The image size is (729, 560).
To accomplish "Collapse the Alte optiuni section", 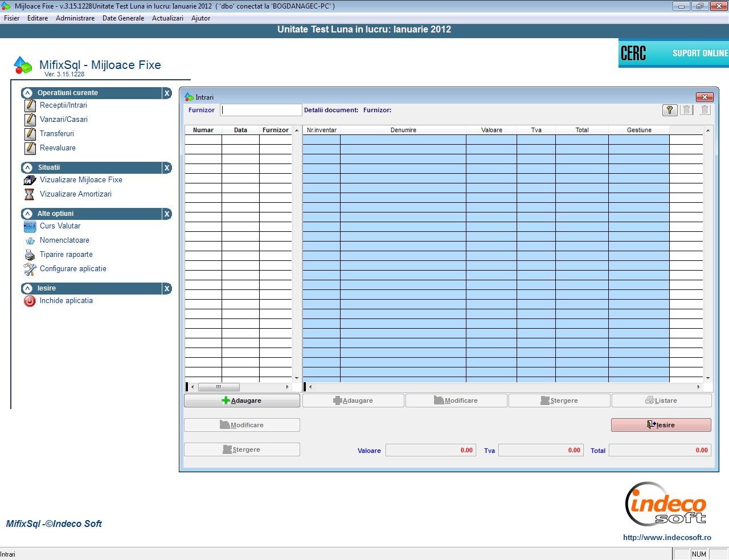I will pyautogui.click(x=27, y=214).
